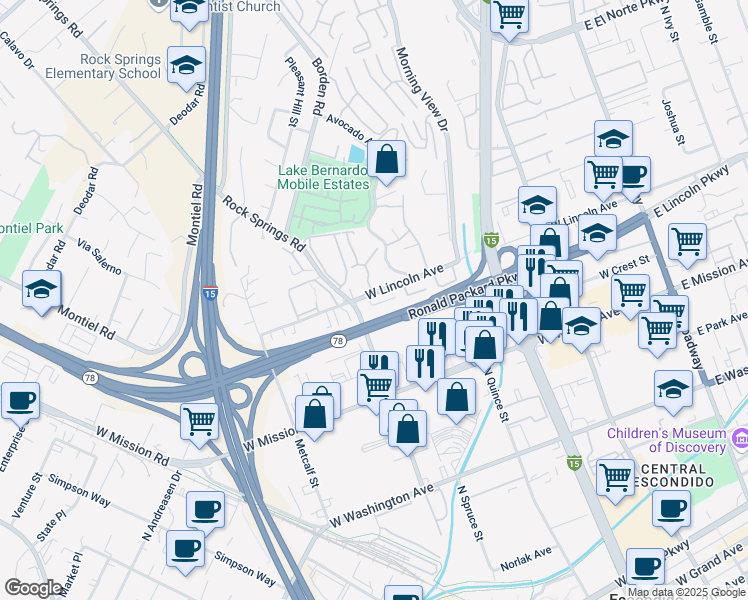The height and width of the screenshot is (600, 748).
Task: Select the Borden Rd street label
Action: tap(320, 86)
